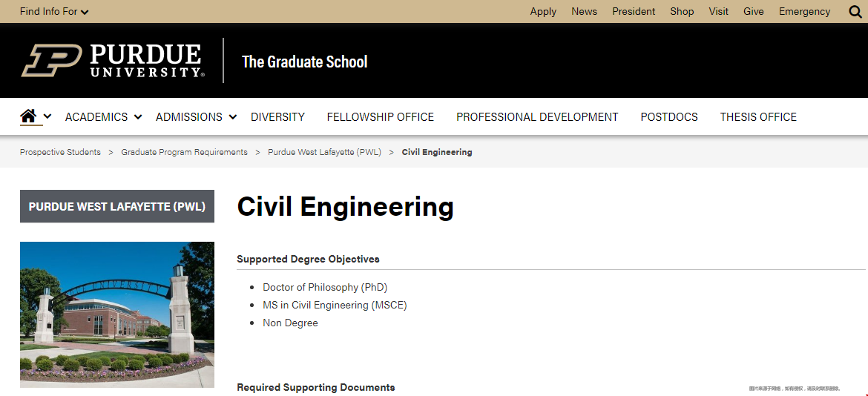Click the Purdue University logo

pyautogui.click(x=113, y=60)
